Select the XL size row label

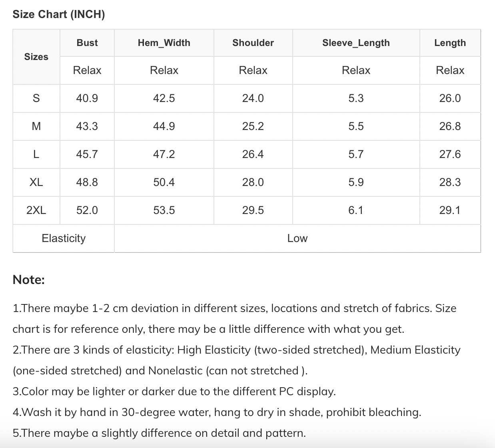coord(36,182)
